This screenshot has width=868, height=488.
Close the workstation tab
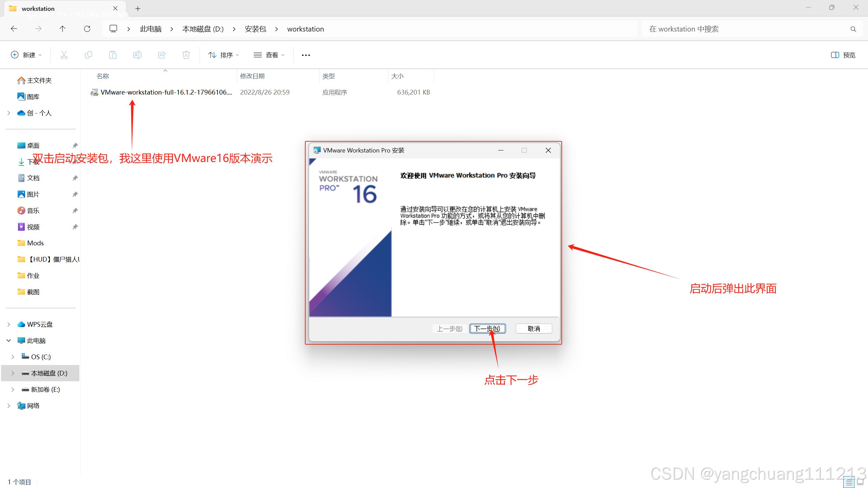point(115,8)
